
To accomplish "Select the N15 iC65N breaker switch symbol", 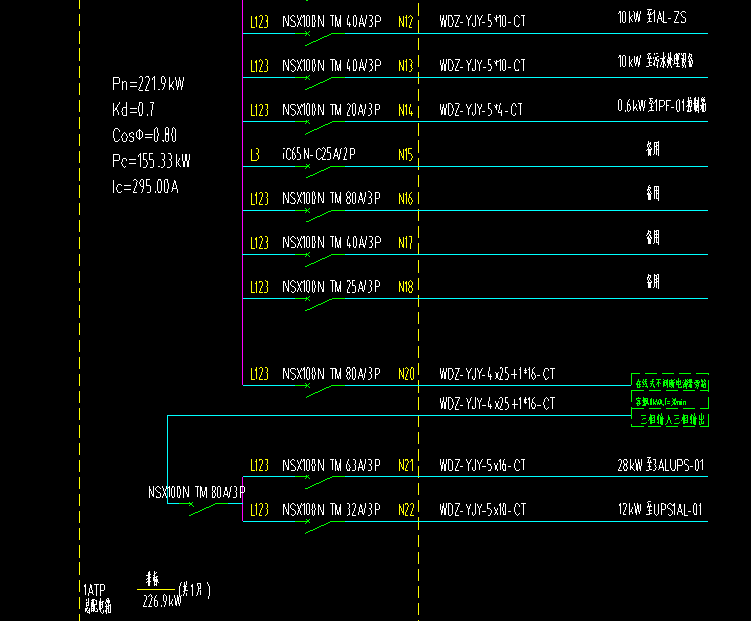I will click(x=318, y=171).
